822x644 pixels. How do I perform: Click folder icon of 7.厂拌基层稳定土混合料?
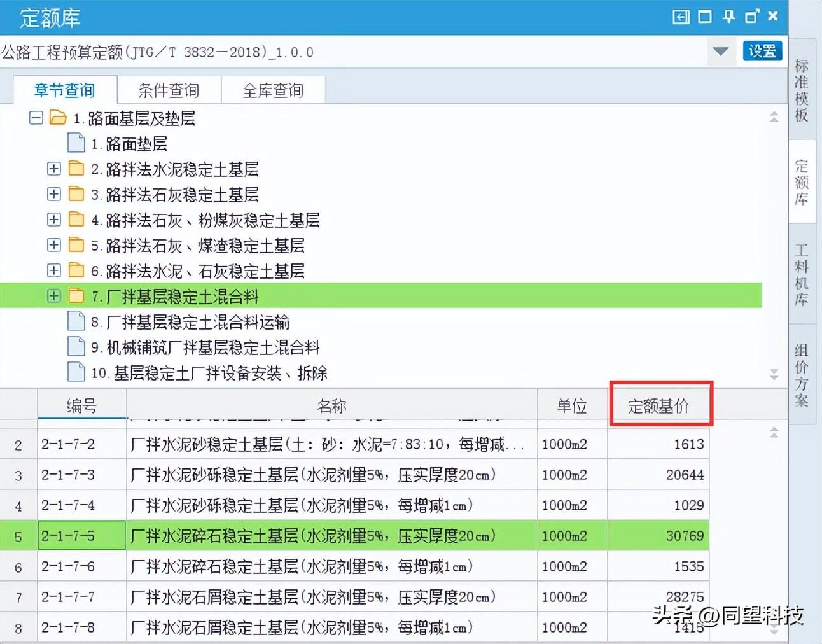[76, 295]
